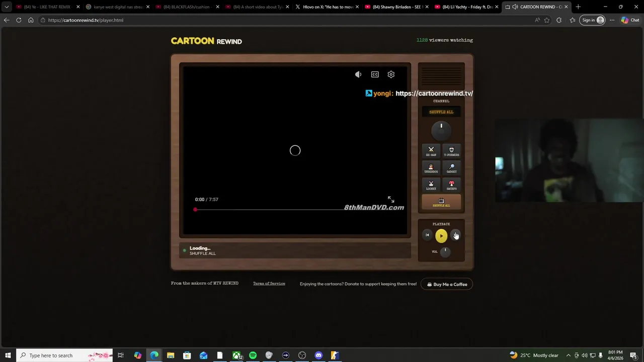Viewport: 644px width, 362px height.
Task: Open weather widget showing 25°C
Action: [x=534, y=355]
